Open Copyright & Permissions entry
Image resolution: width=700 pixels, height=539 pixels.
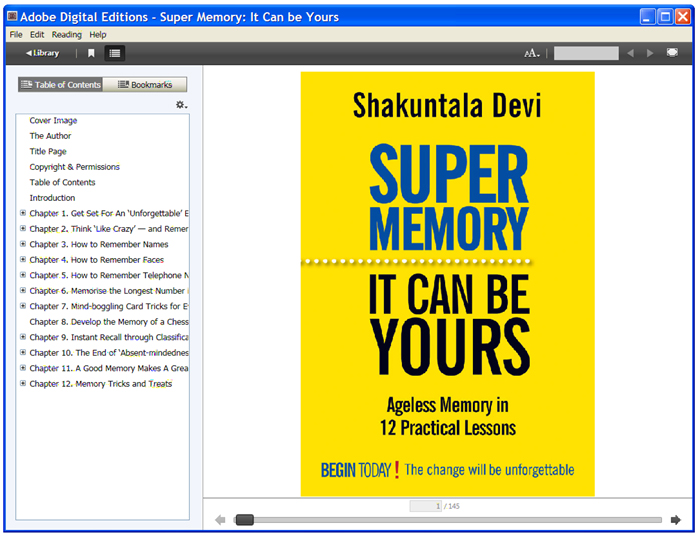tap(75, 167)
